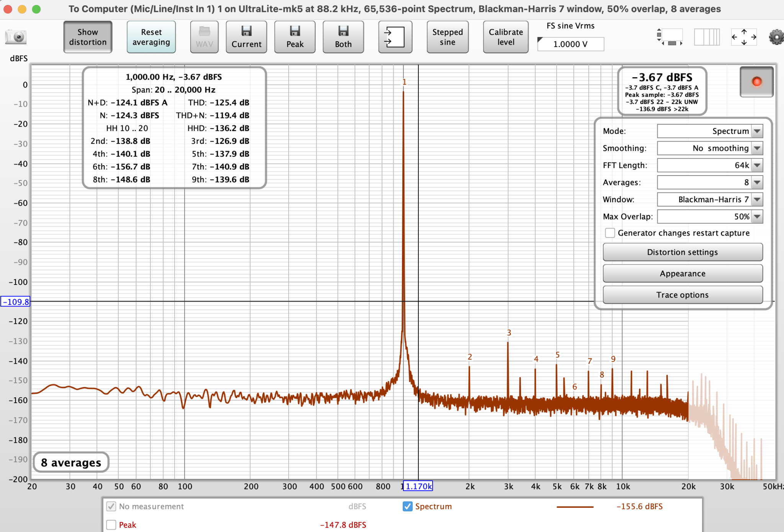784x532 pixels.
Task: Click the Peak sample: -3.67 dBFS text
Action: coord(662,95)
